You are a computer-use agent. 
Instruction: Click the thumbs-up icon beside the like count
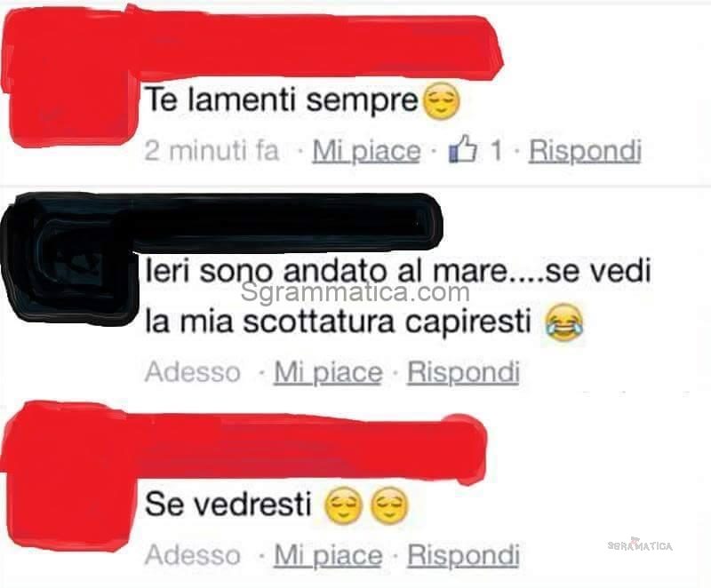pos(463,149)
